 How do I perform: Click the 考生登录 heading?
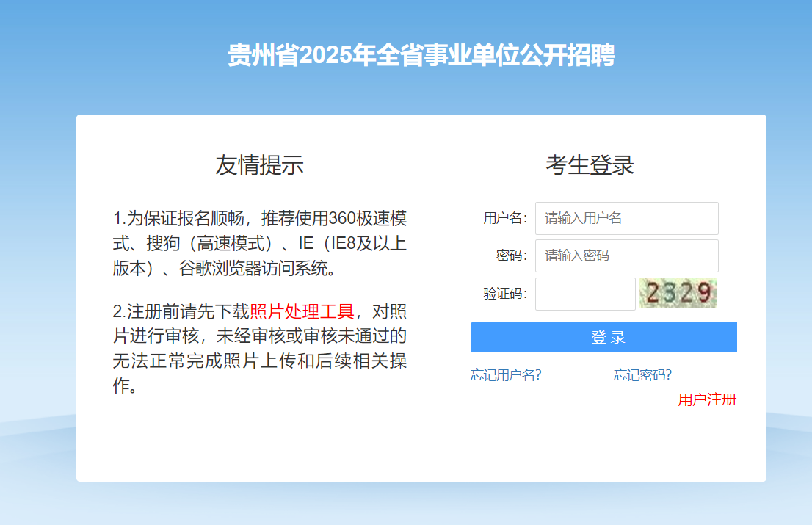tap(590, 165)
